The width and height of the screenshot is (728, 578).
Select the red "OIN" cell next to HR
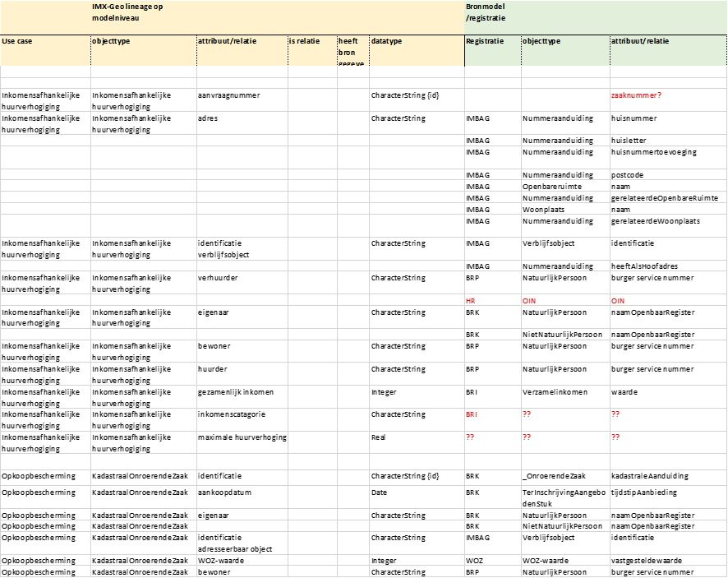(x=530, y=302)
